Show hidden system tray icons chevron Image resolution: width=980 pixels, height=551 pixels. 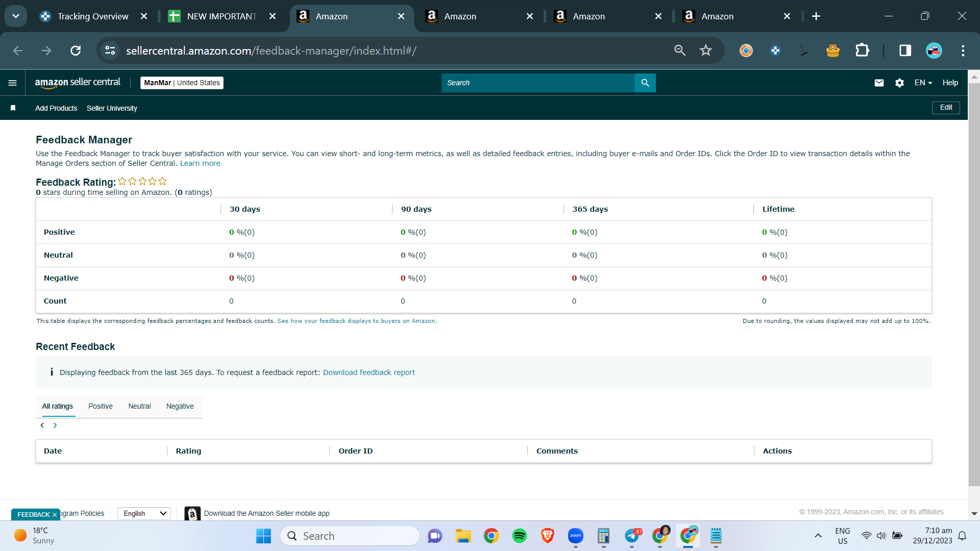pyautogui.click(x=818, y=536)
